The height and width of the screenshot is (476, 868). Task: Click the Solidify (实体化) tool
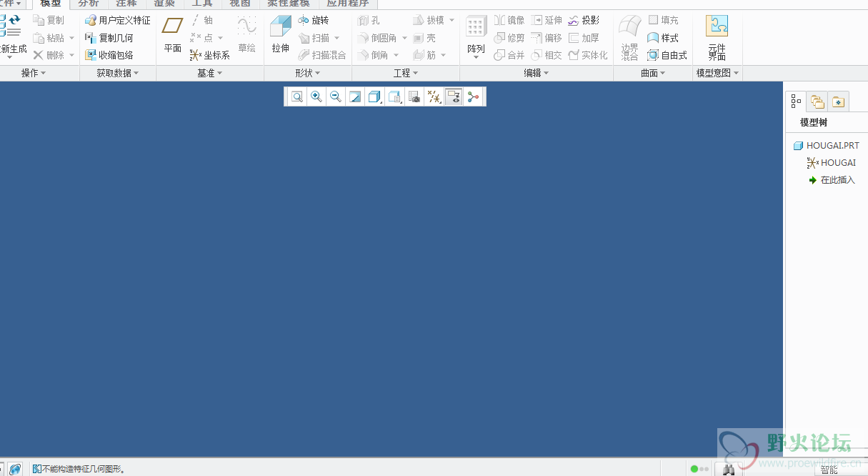[589, 55]
